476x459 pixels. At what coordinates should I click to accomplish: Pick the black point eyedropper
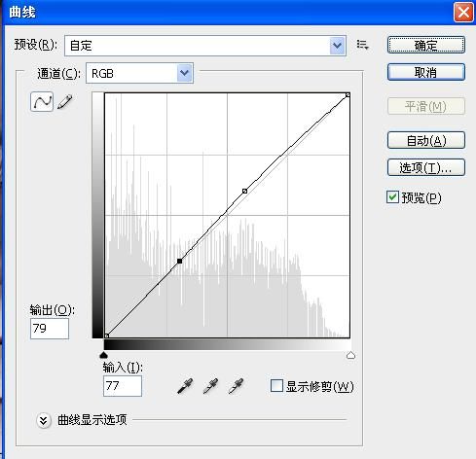185,386
